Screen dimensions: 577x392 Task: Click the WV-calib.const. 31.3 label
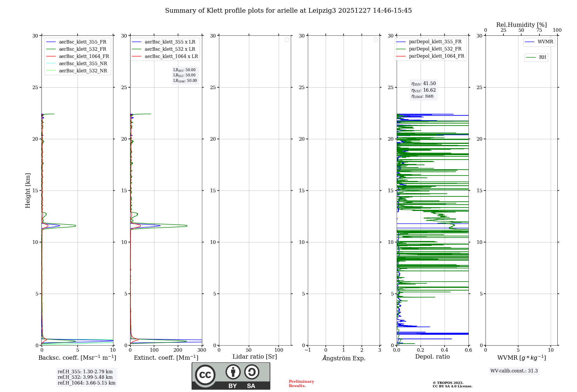[514, 371]
